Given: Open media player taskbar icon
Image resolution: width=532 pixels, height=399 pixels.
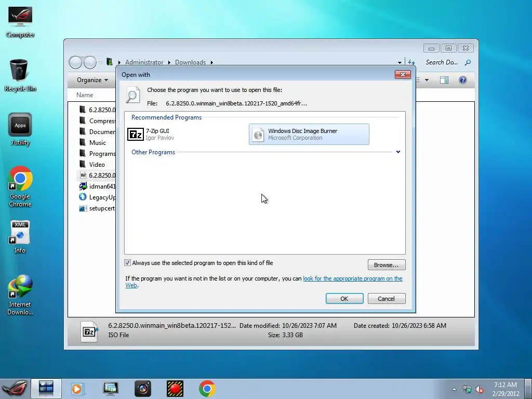Looking at the screenshot, I should (x=77, y=389).
